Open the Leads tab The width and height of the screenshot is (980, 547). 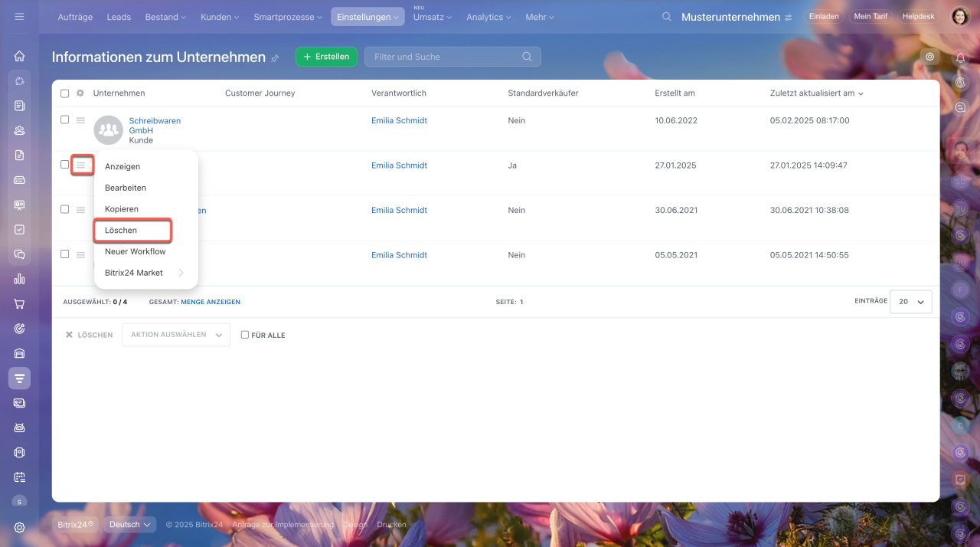(x=119, y=17)
